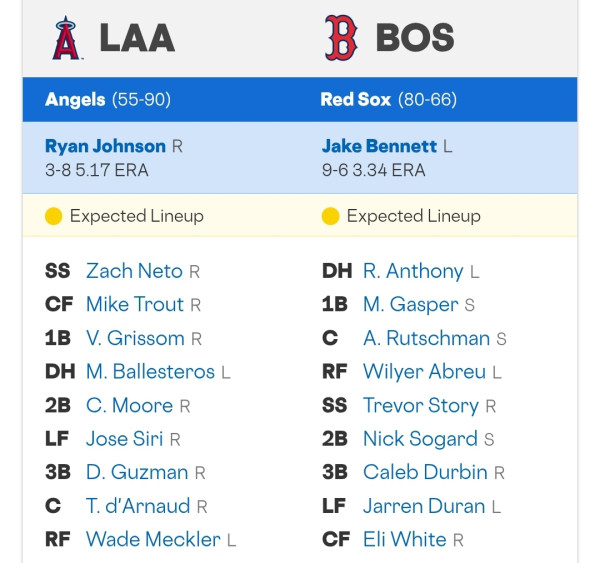
Task: Open Eli White center field link
Action: [404, 539]
